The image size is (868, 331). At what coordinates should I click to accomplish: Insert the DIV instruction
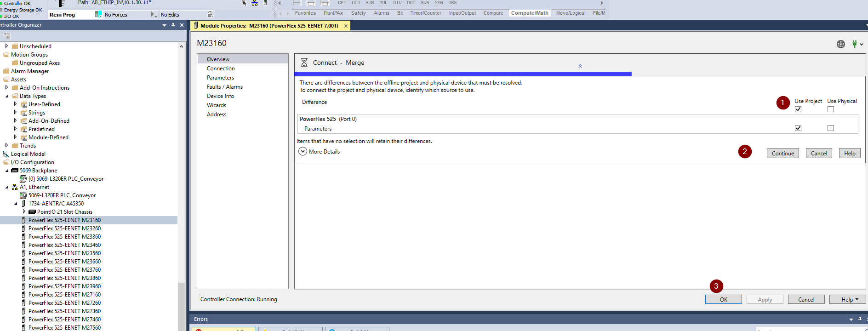pyautogui.click(x=397, y=3)
